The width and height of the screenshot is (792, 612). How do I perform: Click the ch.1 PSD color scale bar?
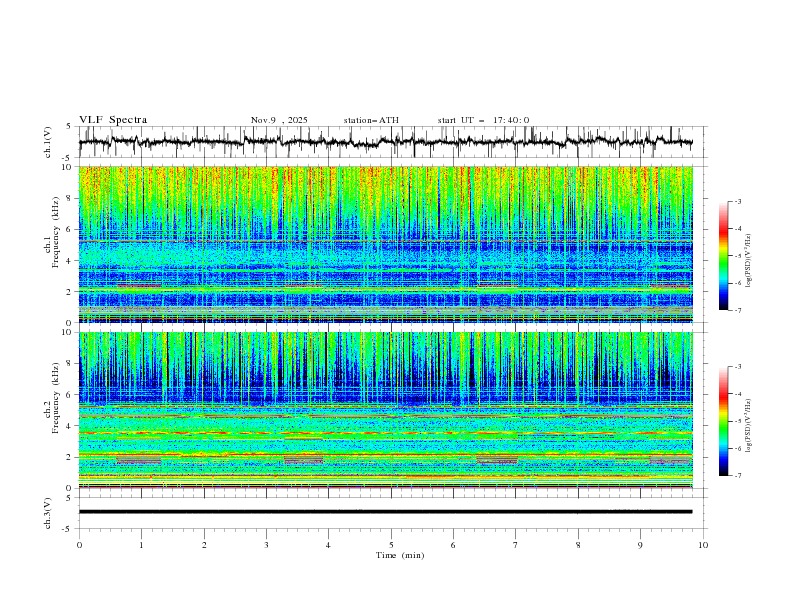point(724,256)
